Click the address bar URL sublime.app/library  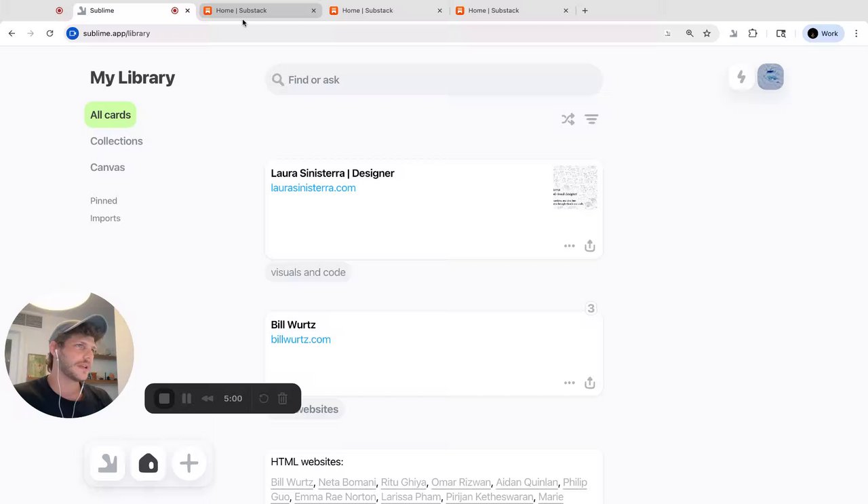(x=117, y=33)
